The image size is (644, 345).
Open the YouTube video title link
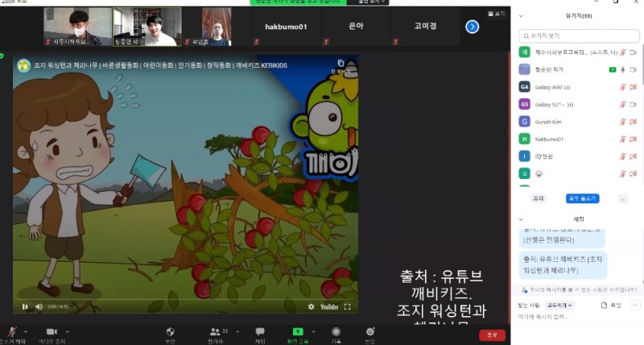coord(160,65)
